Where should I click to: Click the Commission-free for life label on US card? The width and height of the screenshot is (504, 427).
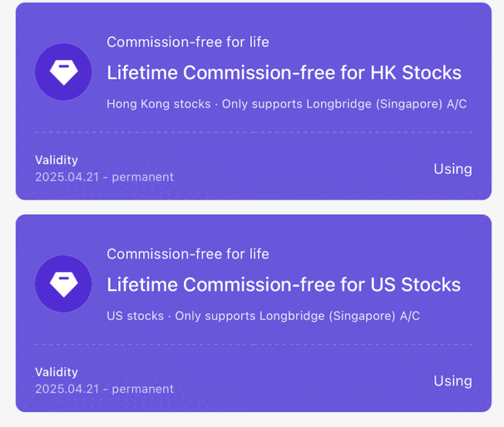click(188, 254)
